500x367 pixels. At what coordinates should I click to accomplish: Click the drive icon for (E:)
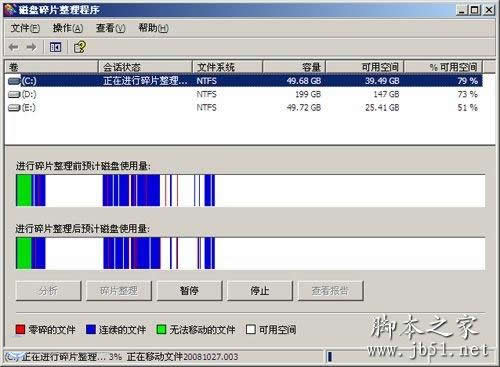pos(14,108)
